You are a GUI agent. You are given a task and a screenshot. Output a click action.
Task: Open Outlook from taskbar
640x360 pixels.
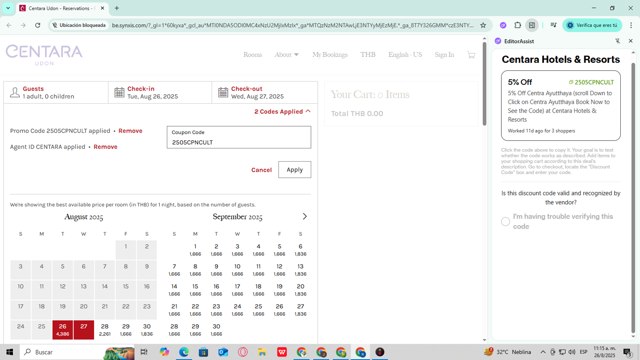click(223, 352)
